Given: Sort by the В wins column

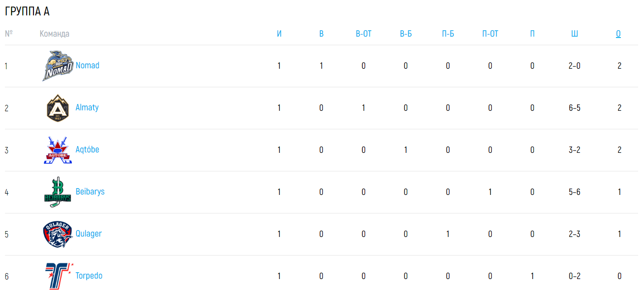Looking at the screenshot, I should pos(322,34).
